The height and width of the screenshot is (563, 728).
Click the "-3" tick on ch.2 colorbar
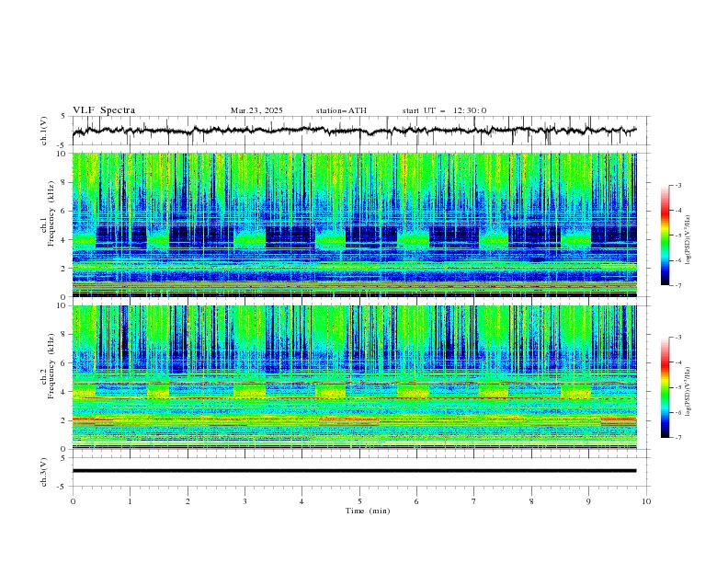pyautogui.click(x=678, y=338)
